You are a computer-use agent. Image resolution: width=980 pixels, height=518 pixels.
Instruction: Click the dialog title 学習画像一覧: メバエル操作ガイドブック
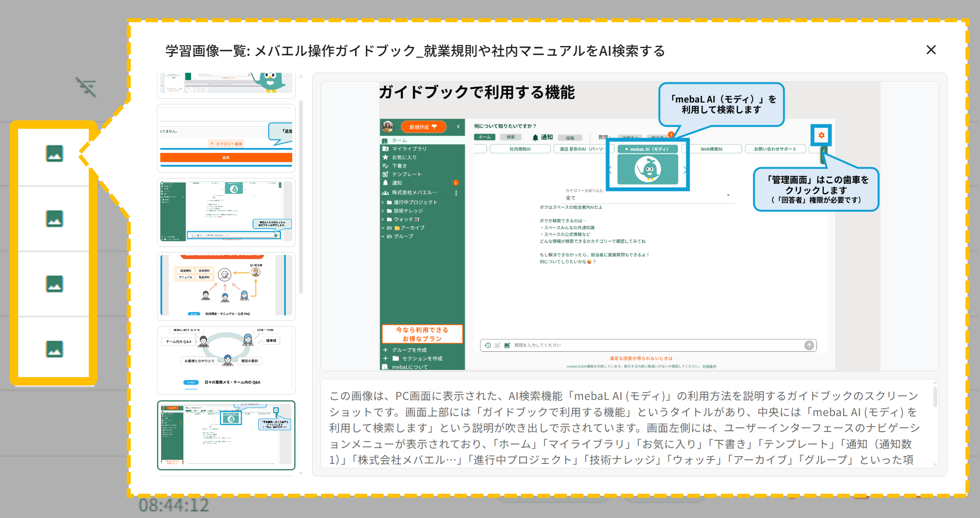(x=415, y=51)
